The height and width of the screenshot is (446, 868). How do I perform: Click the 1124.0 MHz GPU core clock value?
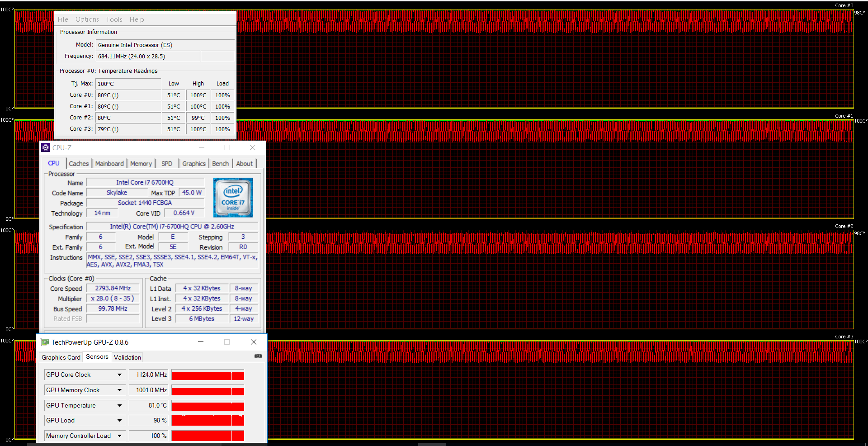pos(149,375)
